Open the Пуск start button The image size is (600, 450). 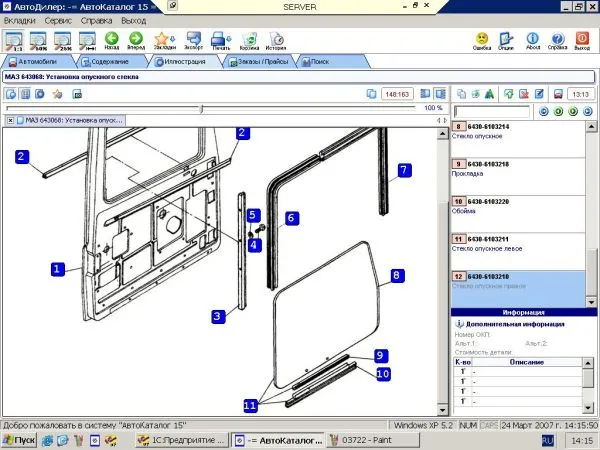pyautogui.click(x=19, y=440)
